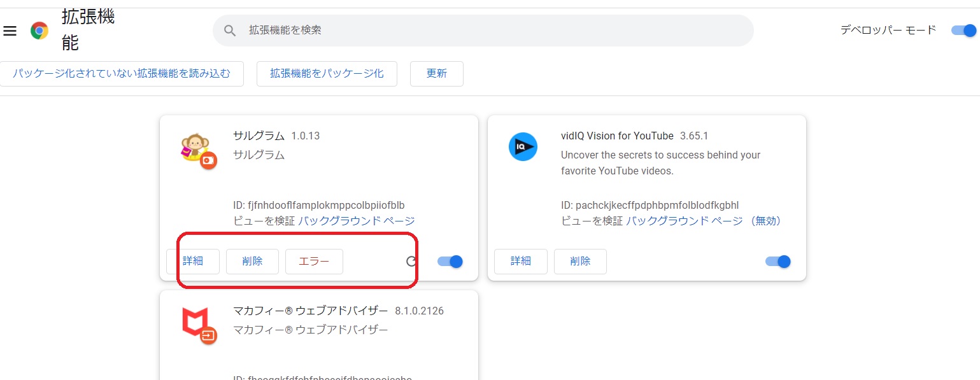Click マカフィー® ウェブアドバイザー description text
The height and width of the screenshot is (380, 980).
tap(311, 330)
